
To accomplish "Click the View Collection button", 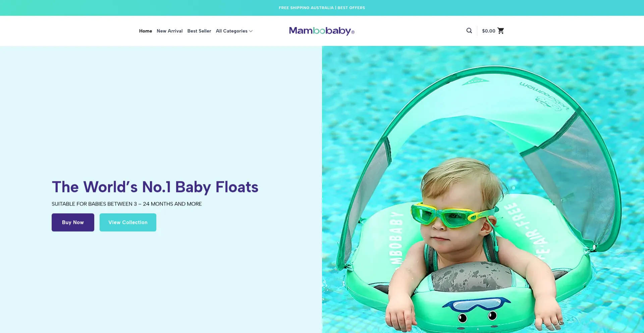I will pyautogui.click(x=128, y=222).
